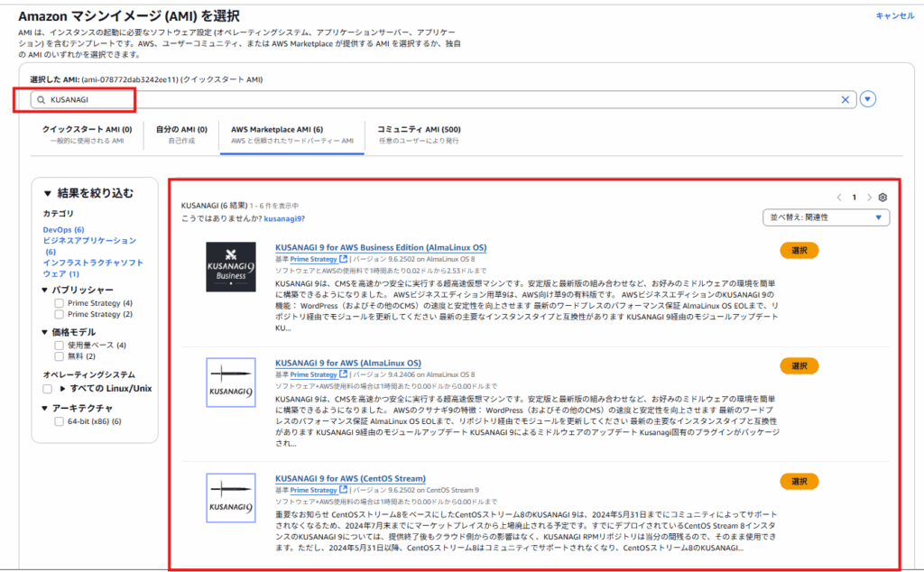Screen dimensions: 924x572
Task: Switch to 自分の AMI tab
Action: pos(181,135)
